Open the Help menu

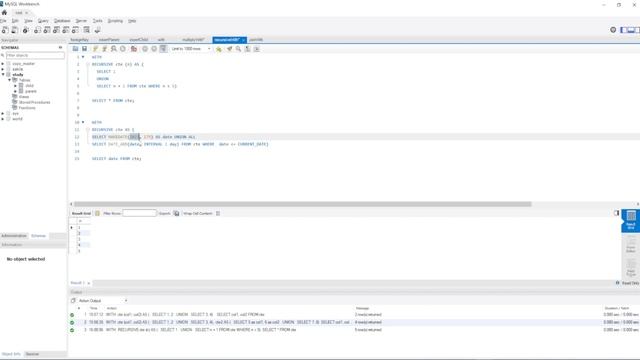pyautogui.click(x=132, y=21)
